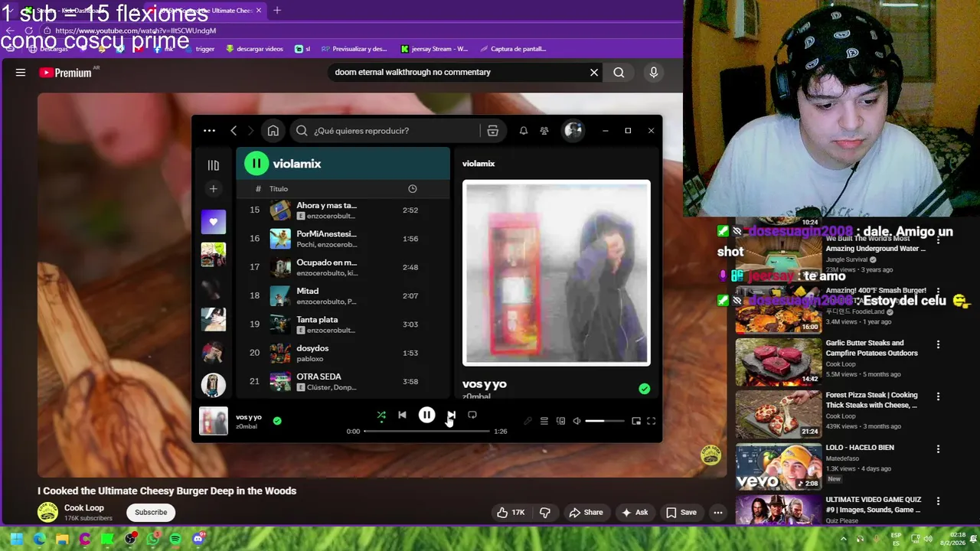Click the Ask button under the video
This screenshot has height=551, width=980.
pyautogui.click(x=635, y=513)
